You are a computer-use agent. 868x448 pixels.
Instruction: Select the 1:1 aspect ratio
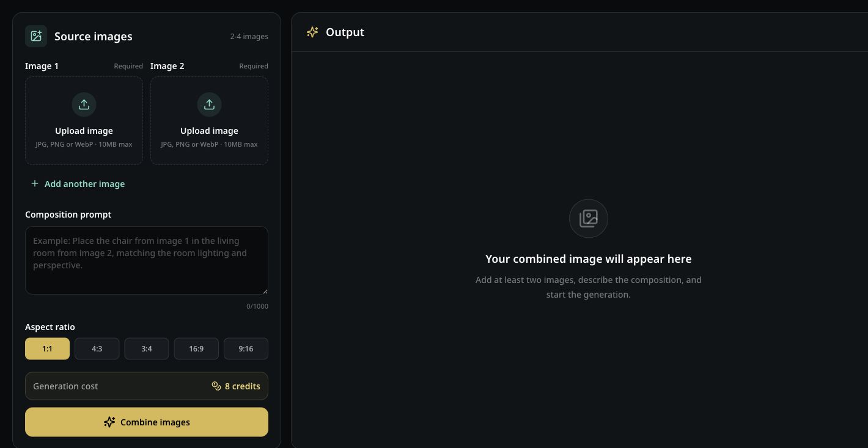[x=47, y=348]
